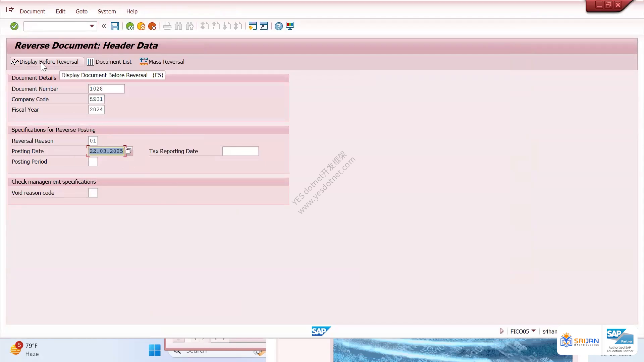The height and width of the screenshot is (362, 644).
Task: Open the Windows Start button
Action: 155,350
